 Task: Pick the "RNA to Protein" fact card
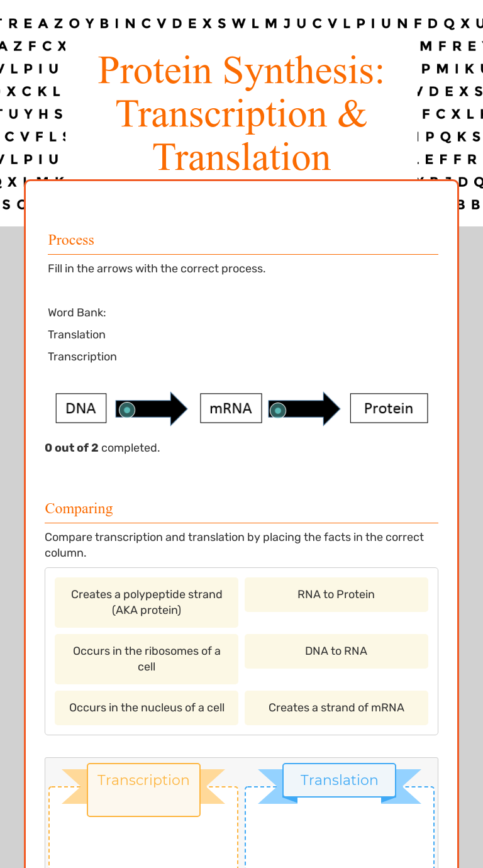pyautogui.click(x=336, y=594)
